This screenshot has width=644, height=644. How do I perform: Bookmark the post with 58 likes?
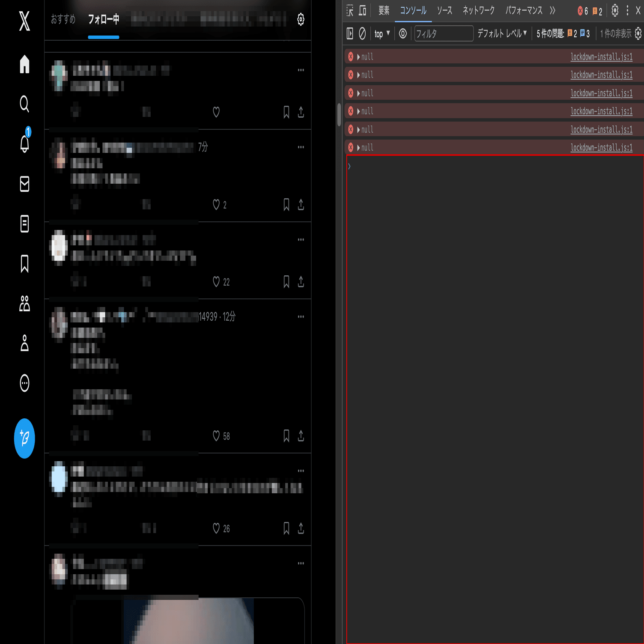(x=286, y=436)
